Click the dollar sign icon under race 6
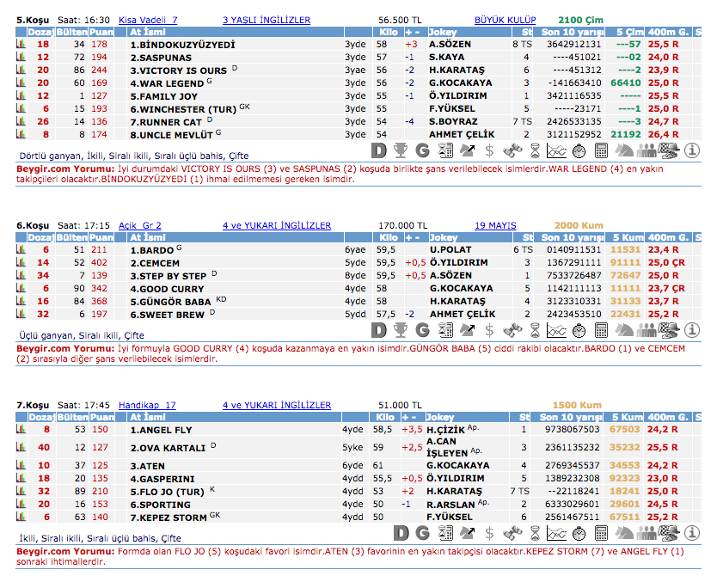 [489, 329]
